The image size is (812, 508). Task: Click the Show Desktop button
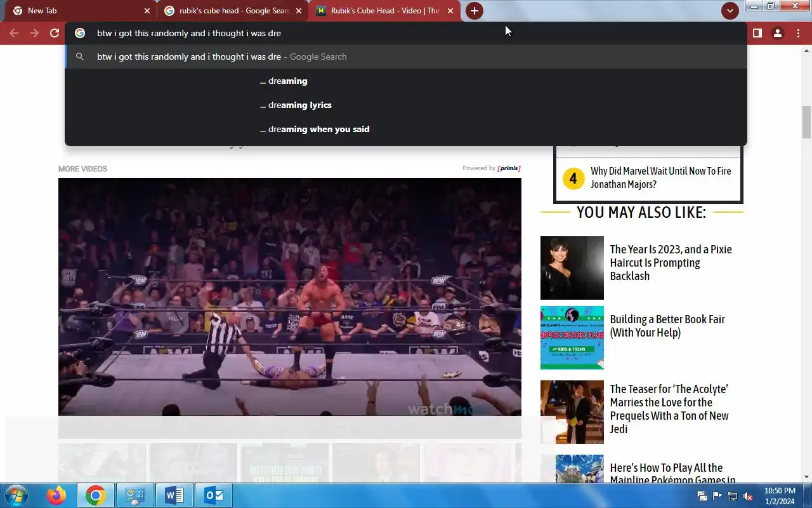(807, 496)
